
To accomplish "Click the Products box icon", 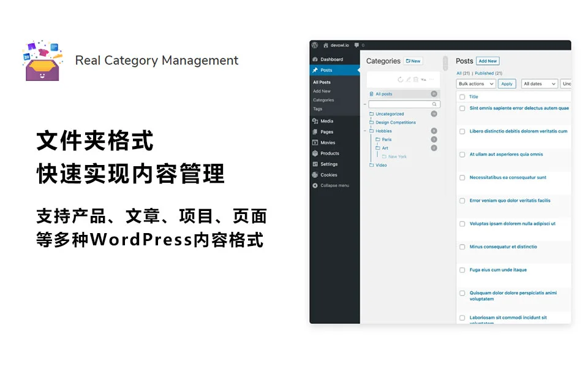I will (x=315, y=153).
